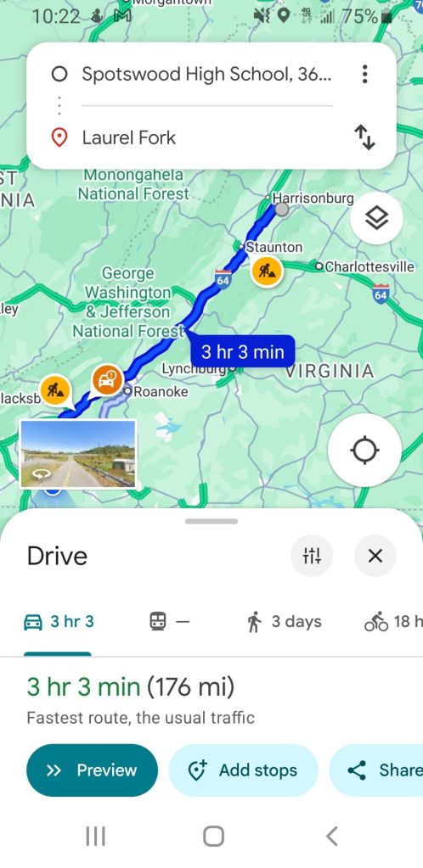Tap the Add stops button
Image resolution: width=423 pixels, height=868 pixels.
point(244,770)
